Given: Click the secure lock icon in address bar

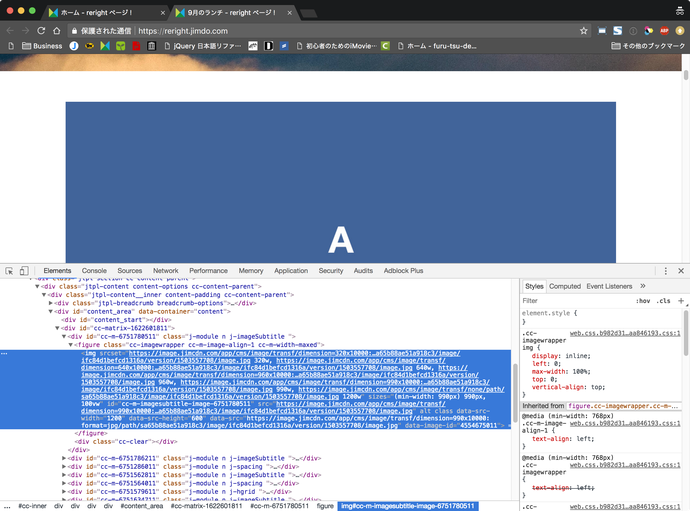Looking at the screenshot, I should 74,31.
